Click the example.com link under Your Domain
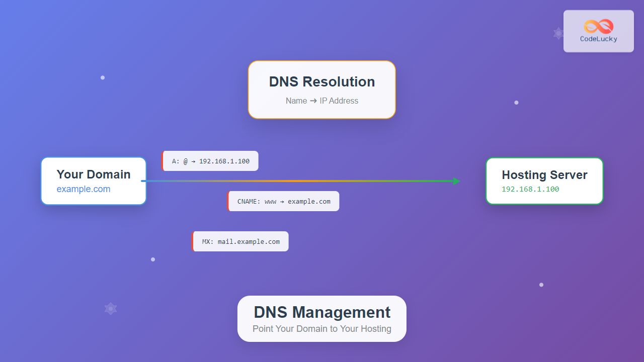Screen dimensions: 644x362 [84, 189]
